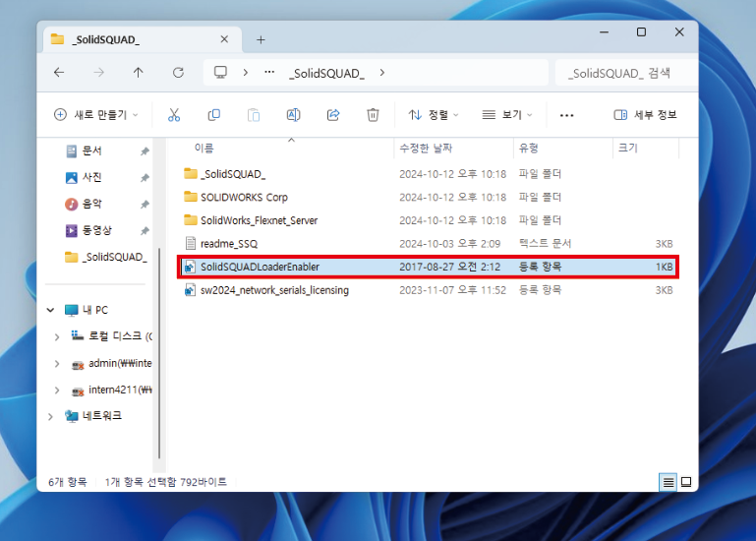This screenshot has height=541, width=756.
Task: Select the SolidSQUADLoaderEnabler file name
Action: 260,267
